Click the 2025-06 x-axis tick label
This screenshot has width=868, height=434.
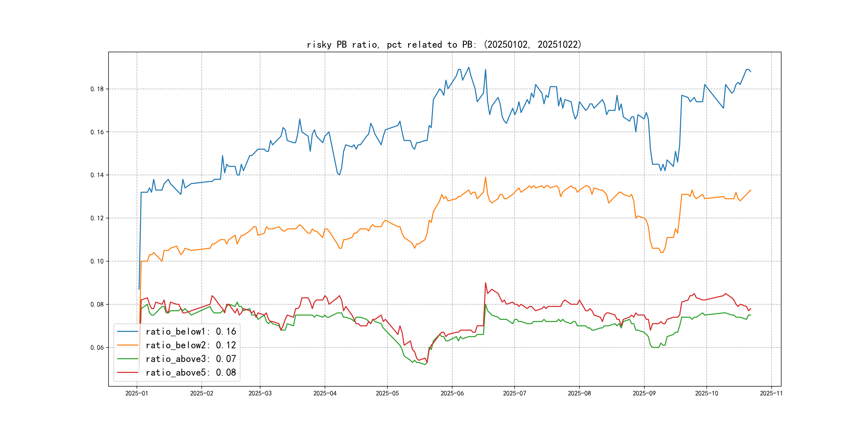[x=452, y=393]
